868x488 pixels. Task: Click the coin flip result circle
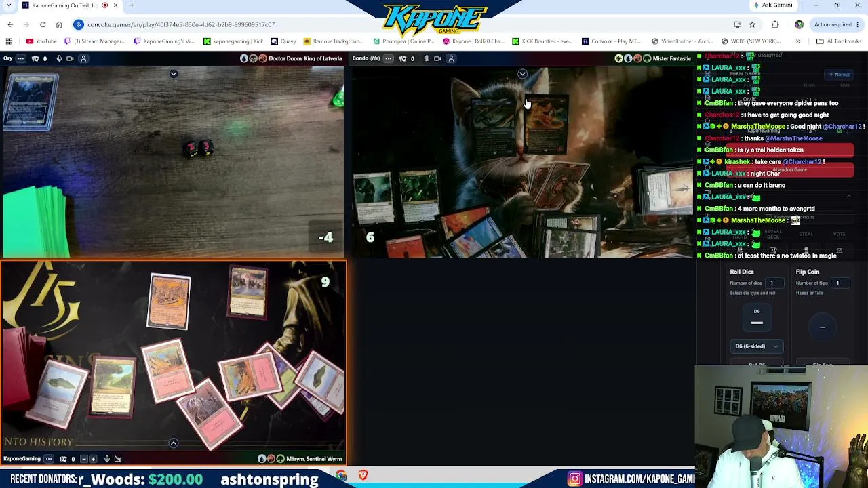tap(823, 327)
